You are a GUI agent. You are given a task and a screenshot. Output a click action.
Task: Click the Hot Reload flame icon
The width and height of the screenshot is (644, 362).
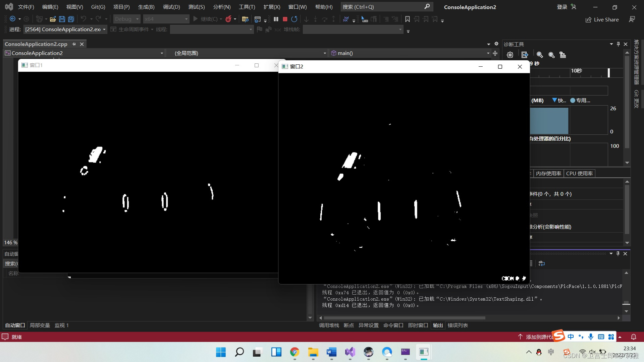coord(228,19)
